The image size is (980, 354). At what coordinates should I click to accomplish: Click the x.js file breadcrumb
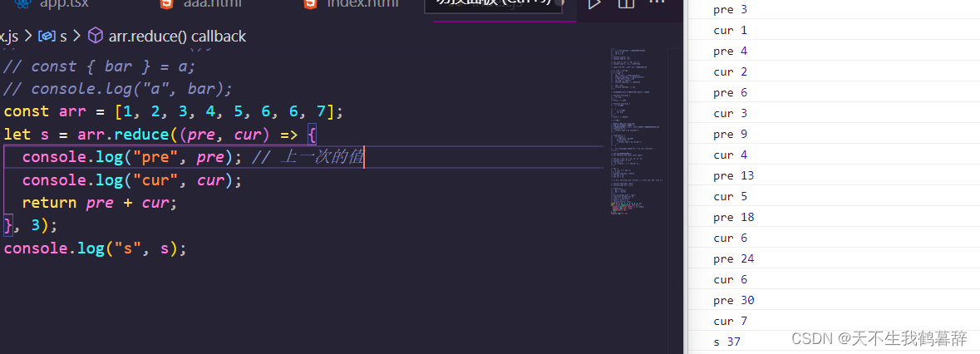tap(9, 37)
